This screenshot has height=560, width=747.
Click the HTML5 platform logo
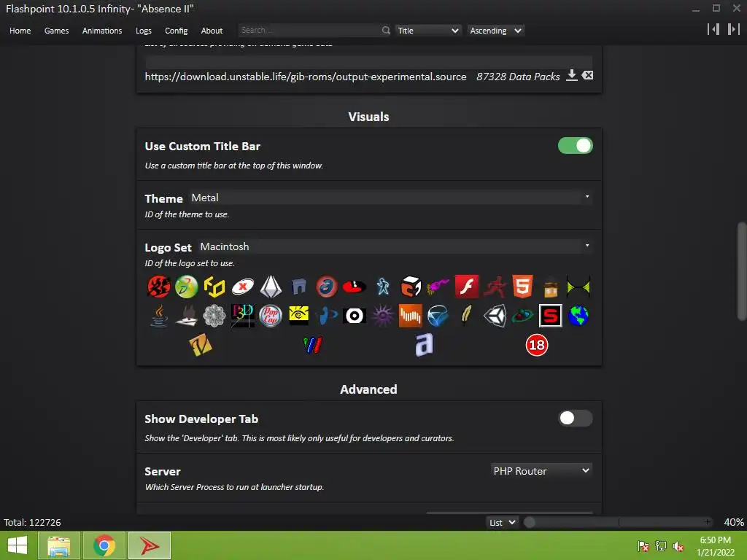click(522, 287)
